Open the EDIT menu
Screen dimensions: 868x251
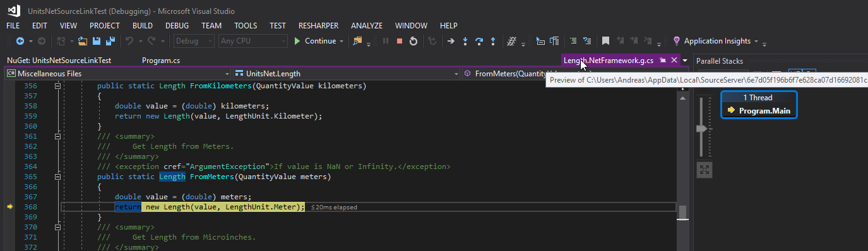coord(39,26)
